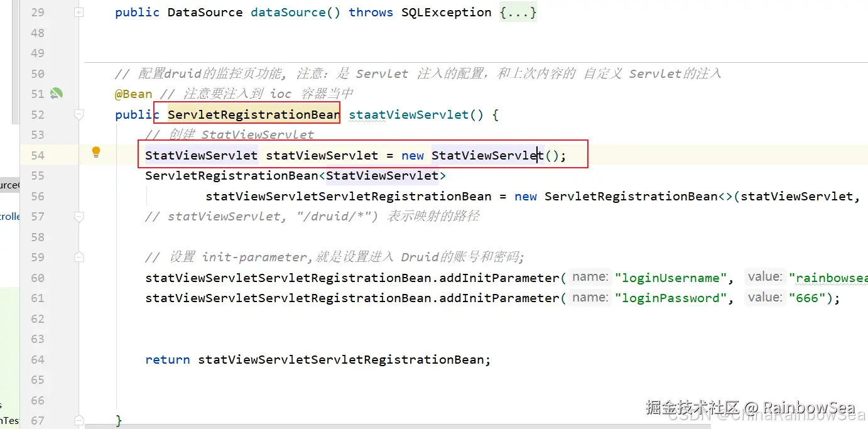The width and height of the screenshot is (868, 429).
Task: Click the closing fold marker at line 67
Action: point(79,420)
